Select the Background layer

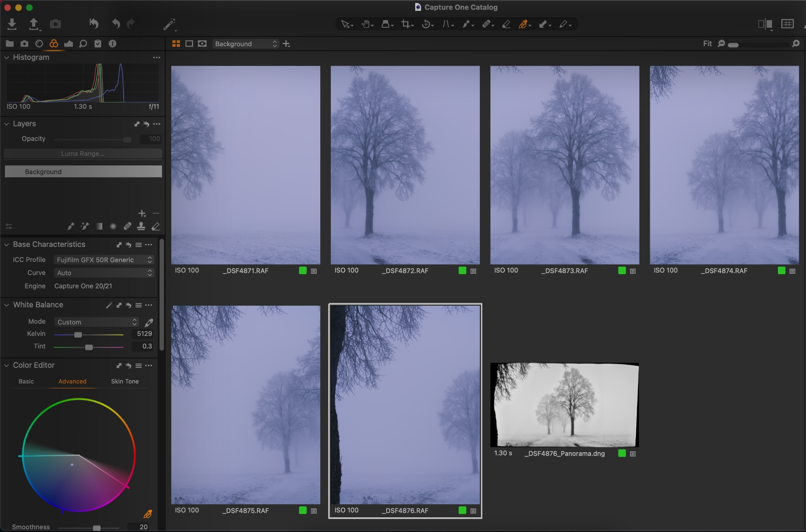click(83, 171)
